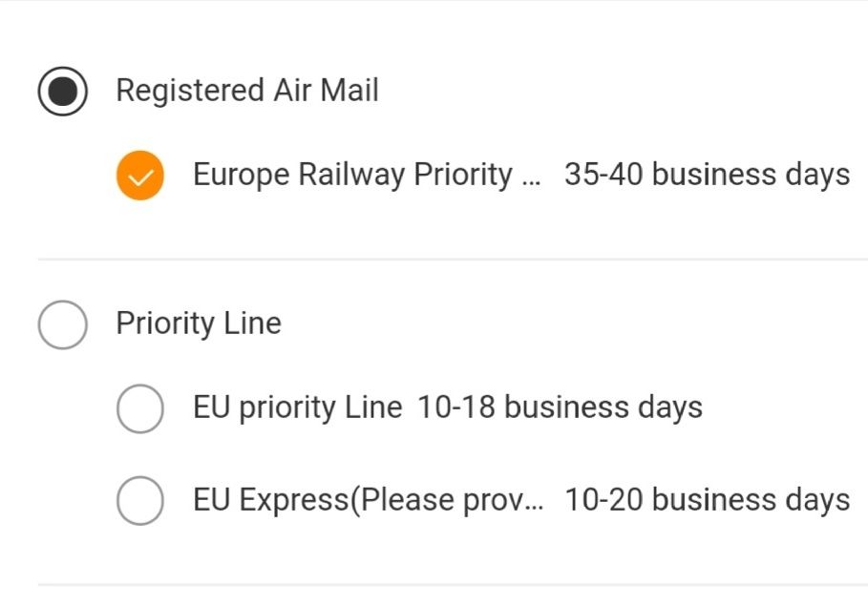The width and height of the screenshot is (868, 606).
Task: Click the "EU Express(Please prov..." option name
Action: (x=368, y=500)
